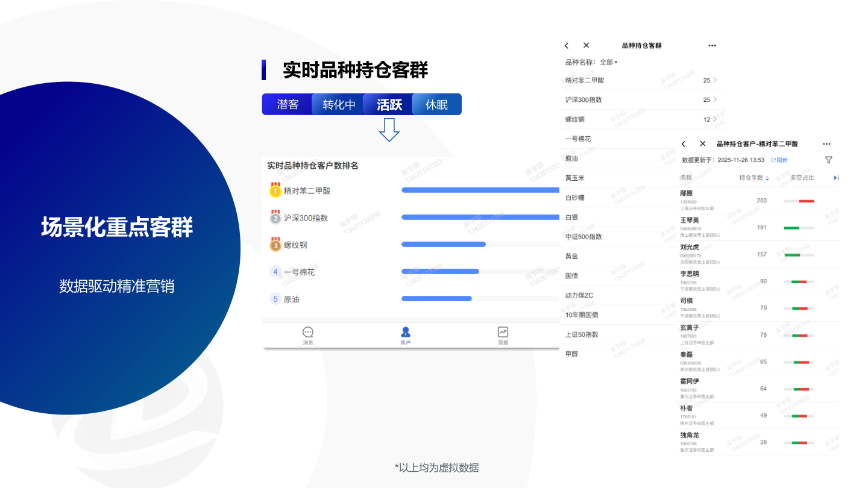The width and height of the screenshot is (868, 488).
Task: Expand the 精对苯二甲酸 row chevron showing 25
Action: click(714, 80)
